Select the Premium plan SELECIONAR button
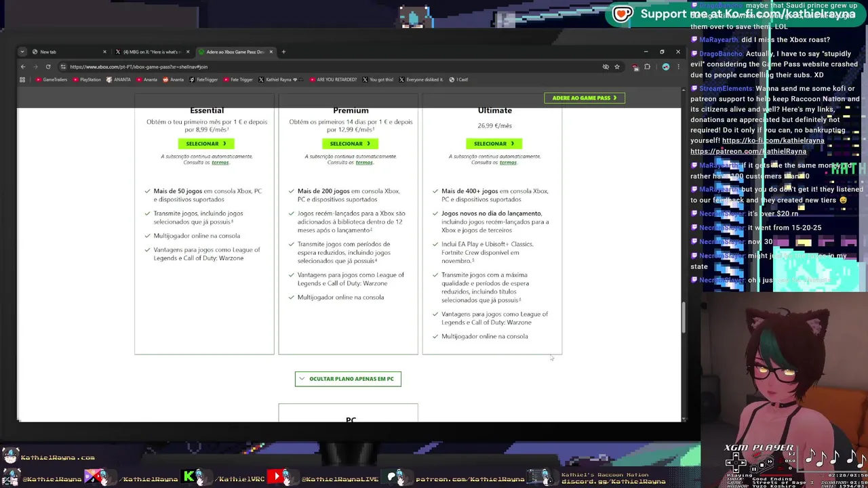 350,143
